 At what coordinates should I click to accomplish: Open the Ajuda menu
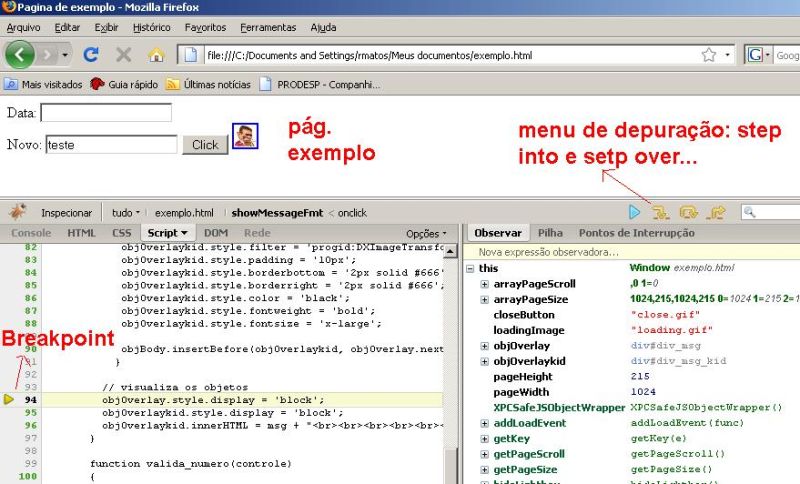coord(323,28)
